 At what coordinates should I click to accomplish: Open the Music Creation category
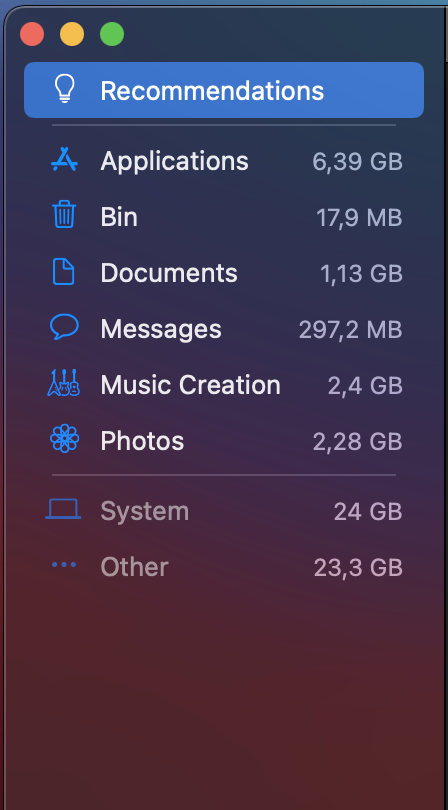224,385
